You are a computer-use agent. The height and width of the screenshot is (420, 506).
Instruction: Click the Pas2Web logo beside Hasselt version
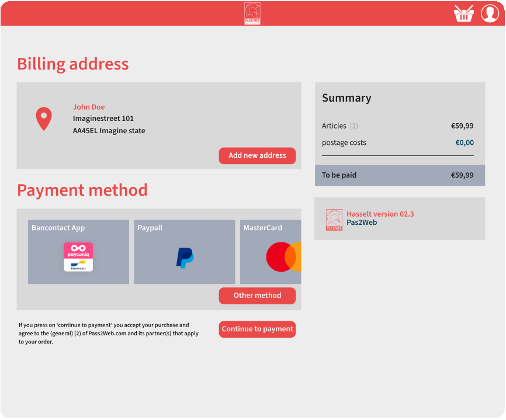pyautogui.click(x=334, y=220)
